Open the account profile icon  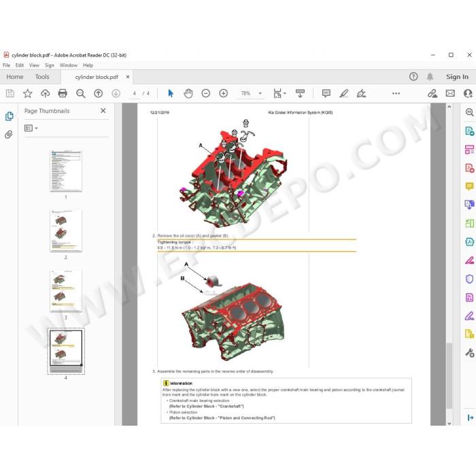[x=468, y=93]
